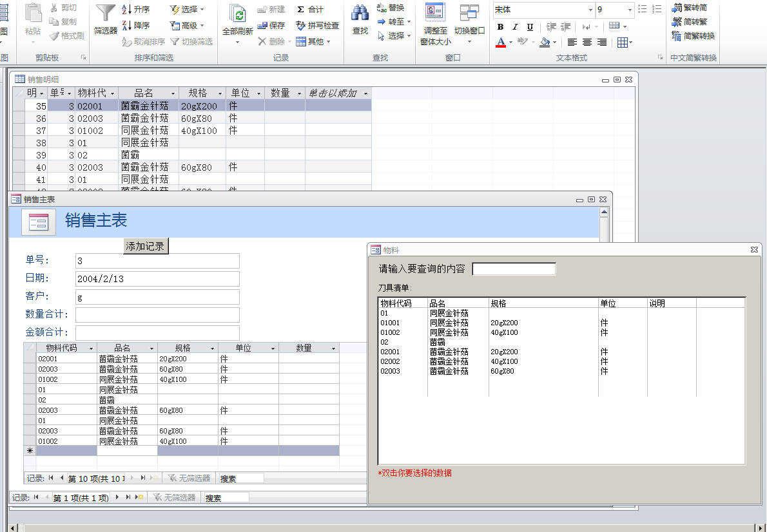Click the 筛选器 filter funnel icon
The image size is (767, 532).
tap(106, 13)
